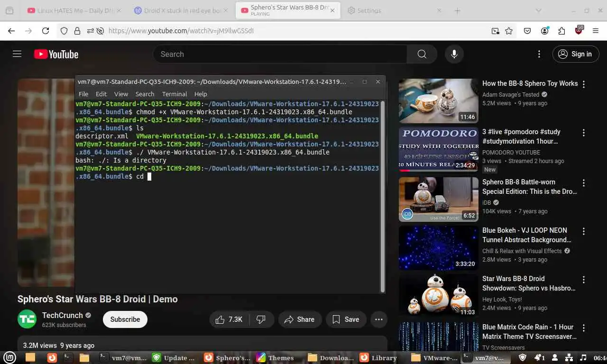Open terminal Edit menu
The height and width of the screenshot is (364, 607).
point(101,94)
